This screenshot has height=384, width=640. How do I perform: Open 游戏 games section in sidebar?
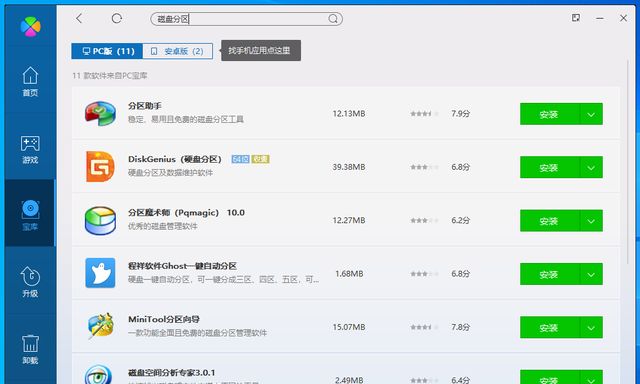coord(30,149)
